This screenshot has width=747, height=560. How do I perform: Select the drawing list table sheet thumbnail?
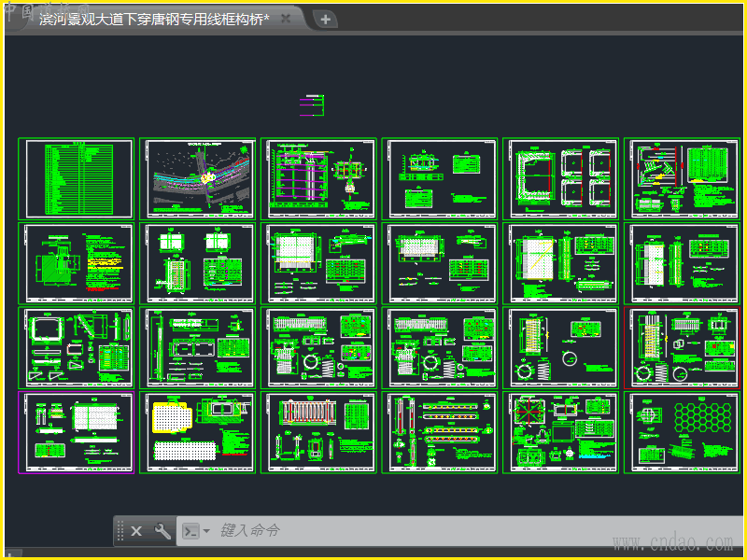tap(77, 178)
